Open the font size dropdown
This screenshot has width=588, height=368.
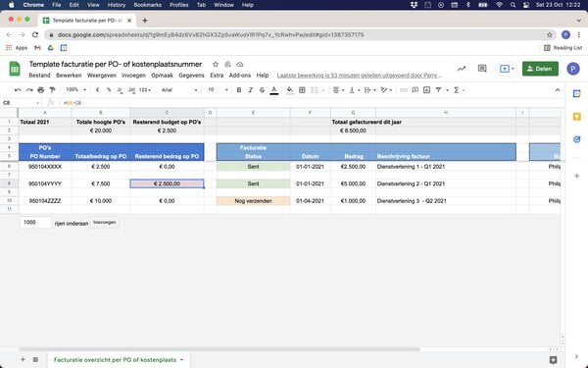pos(218,90)
